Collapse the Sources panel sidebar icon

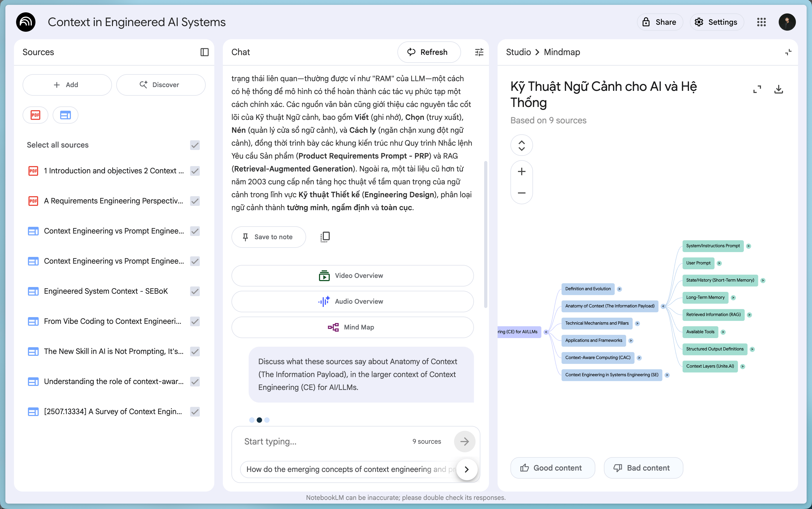point(204,52)
